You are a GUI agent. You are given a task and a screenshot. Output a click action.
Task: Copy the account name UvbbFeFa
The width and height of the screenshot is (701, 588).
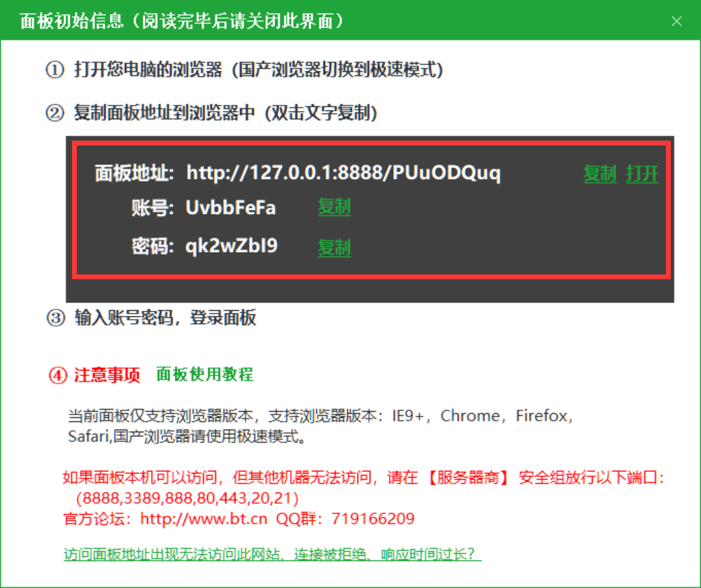(333, 207)
